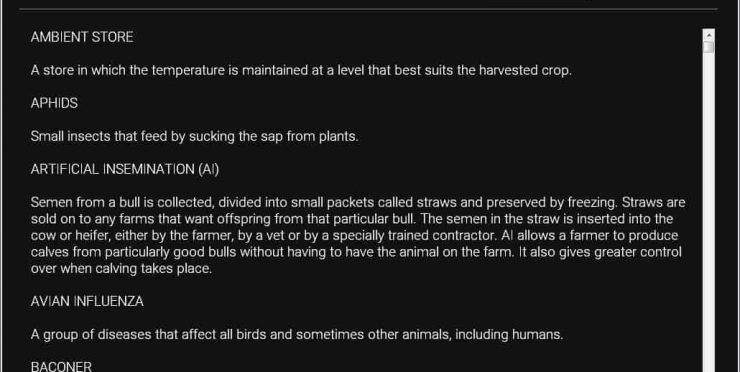Screen dimensions: 740x372
Task: Click the line starting 'calves from particularly good bulls'
Action: coord(356,252)
